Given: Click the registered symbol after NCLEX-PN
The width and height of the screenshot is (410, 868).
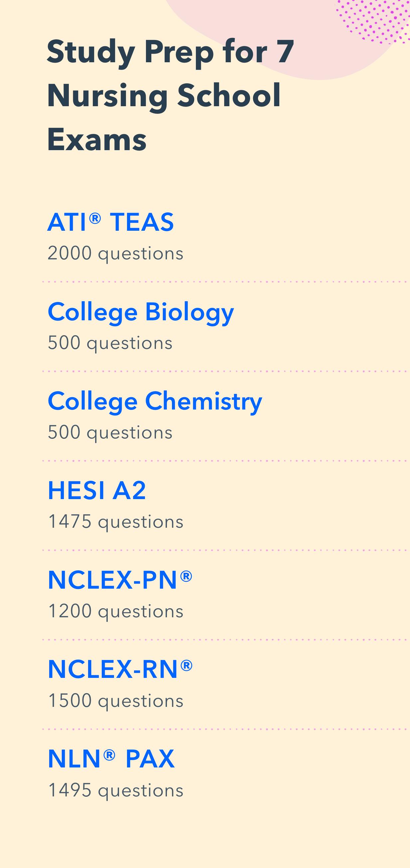Looking at the screenshot, I should pos(186,576).
